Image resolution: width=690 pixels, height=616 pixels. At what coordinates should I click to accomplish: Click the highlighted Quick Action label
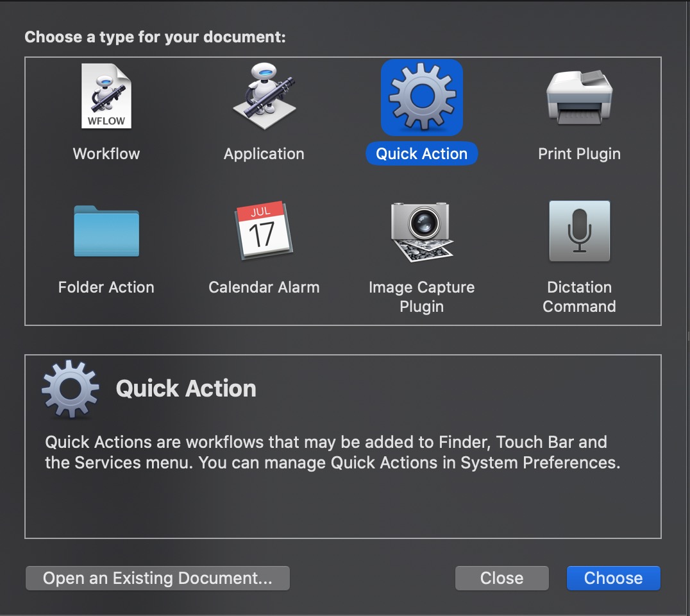[421, 153]
